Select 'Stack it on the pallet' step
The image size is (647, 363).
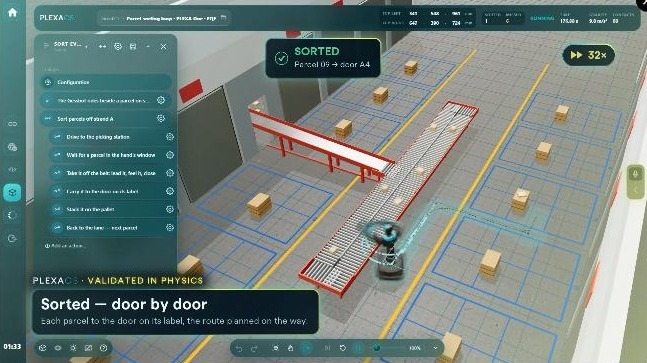112,210
